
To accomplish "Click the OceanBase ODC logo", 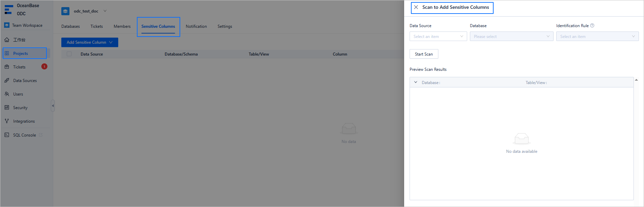I will [x=9, y=9].
